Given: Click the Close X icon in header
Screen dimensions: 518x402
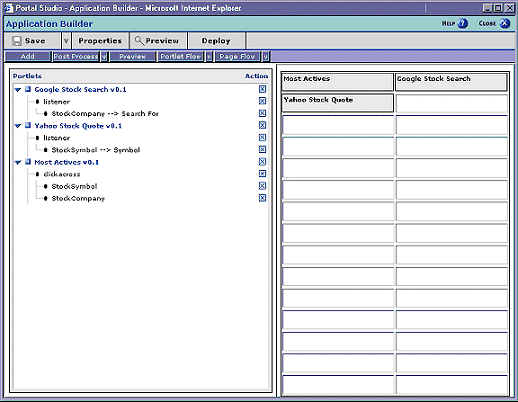Looking at the screenshot, I should 505,23.
